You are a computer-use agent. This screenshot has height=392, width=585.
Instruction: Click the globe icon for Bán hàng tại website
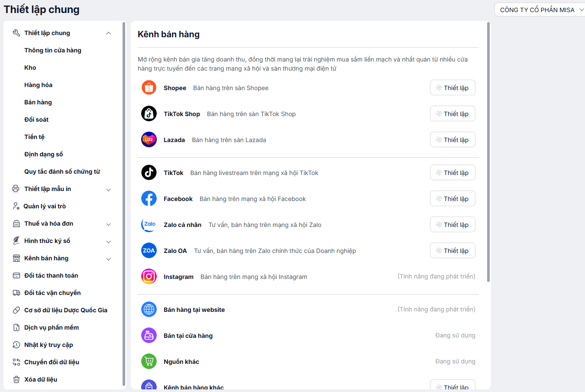point(149,309)
